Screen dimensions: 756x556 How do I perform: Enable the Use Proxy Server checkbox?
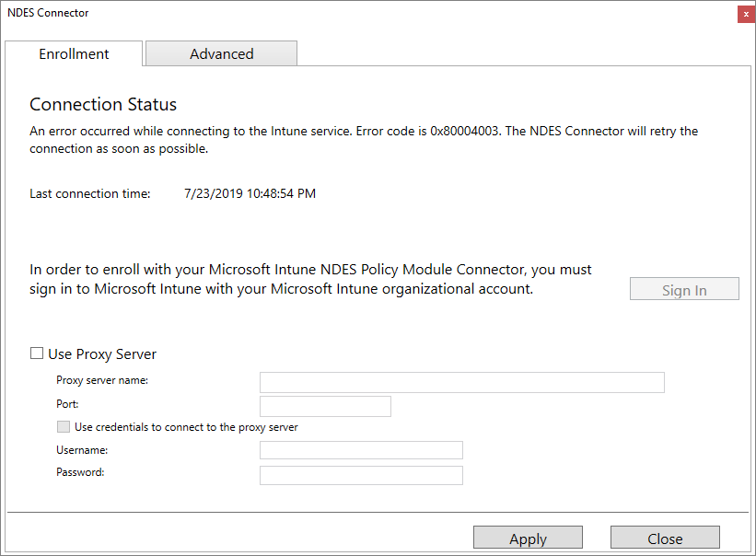[x=37, y=353]
